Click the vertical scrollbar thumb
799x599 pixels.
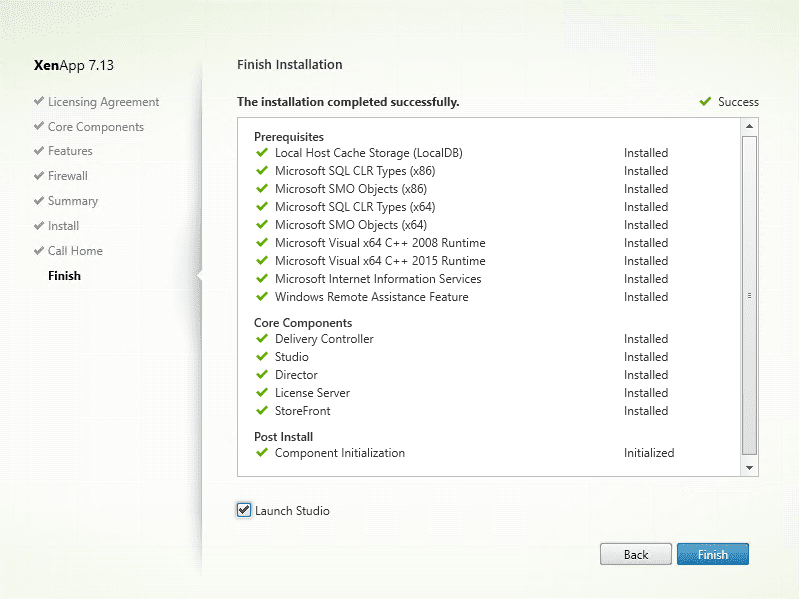coord(749,295)
